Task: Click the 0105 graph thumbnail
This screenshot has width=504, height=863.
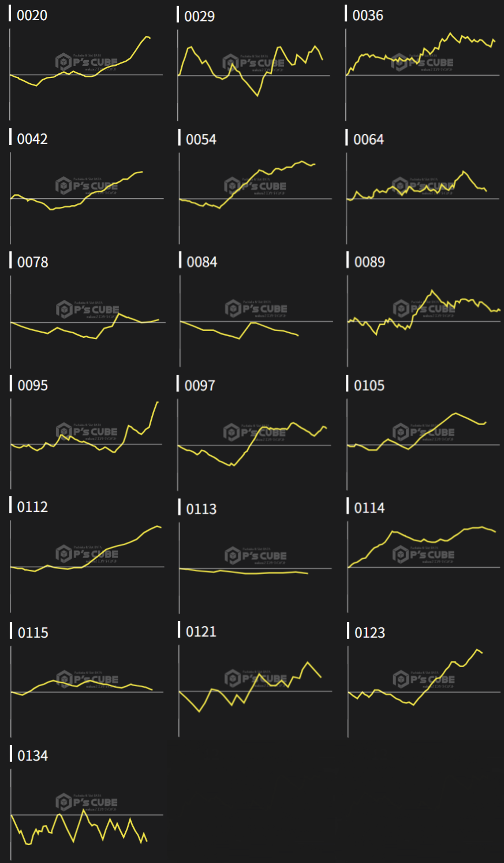Action: (423, 444)
